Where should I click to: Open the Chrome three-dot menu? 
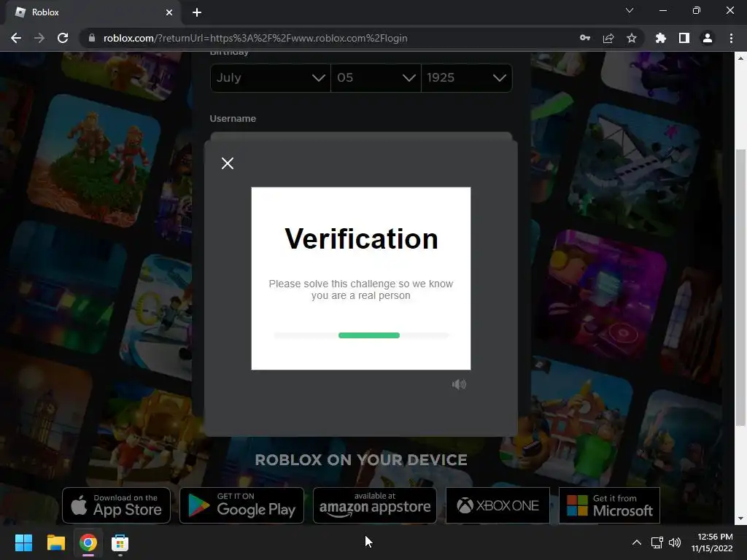point(731,38)
